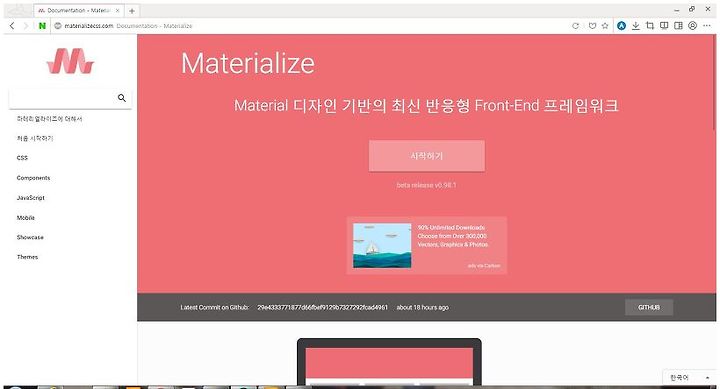This screenshot has width=720, height=389.
Task: Click the Materialize logo in sidebar
Action: (70, 61)
